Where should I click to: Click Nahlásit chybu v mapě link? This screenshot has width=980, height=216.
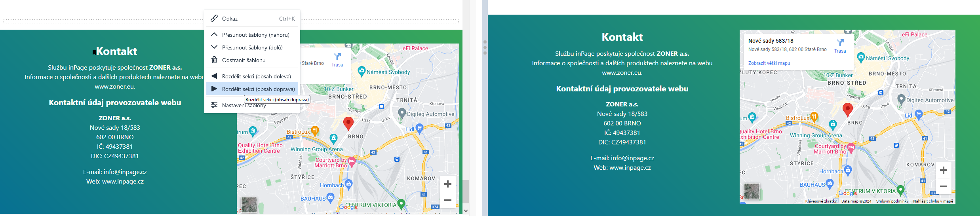coord(933,201)
